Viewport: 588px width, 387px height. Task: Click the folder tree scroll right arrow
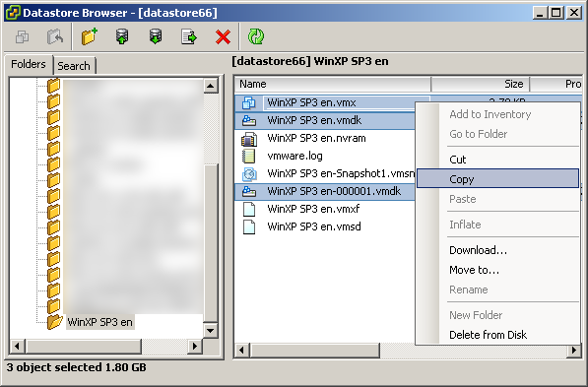coord(194,346)
